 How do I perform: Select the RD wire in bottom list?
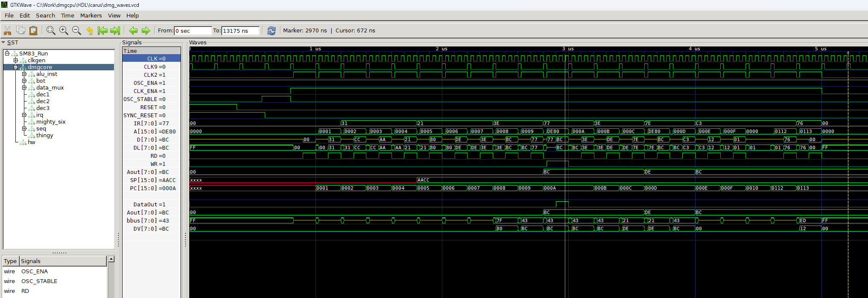25,291
